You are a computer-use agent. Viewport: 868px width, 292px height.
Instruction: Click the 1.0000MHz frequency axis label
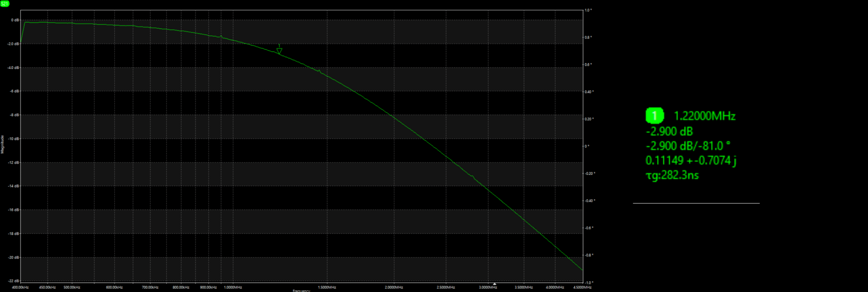pyautogui.click(x=233, y=287)
